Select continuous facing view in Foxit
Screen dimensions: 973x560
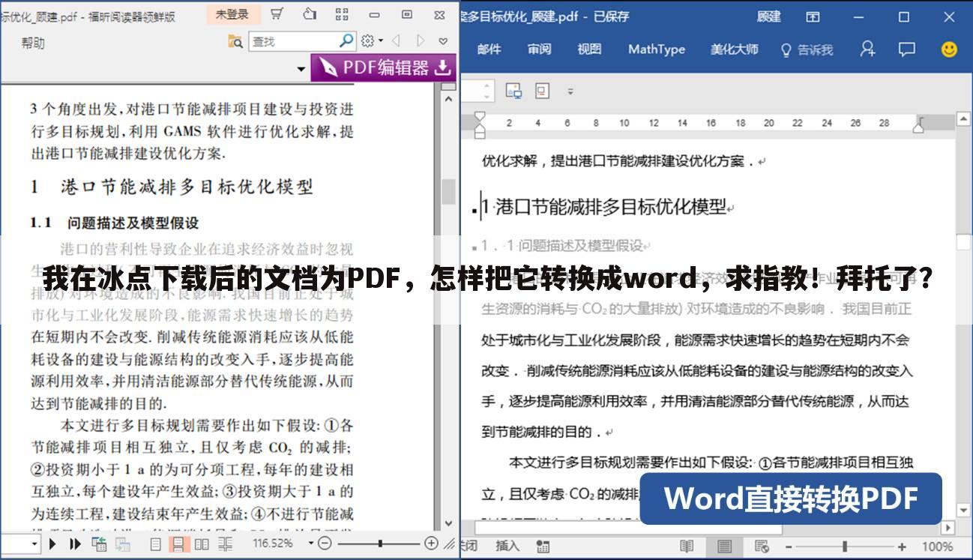coord(224,544)
